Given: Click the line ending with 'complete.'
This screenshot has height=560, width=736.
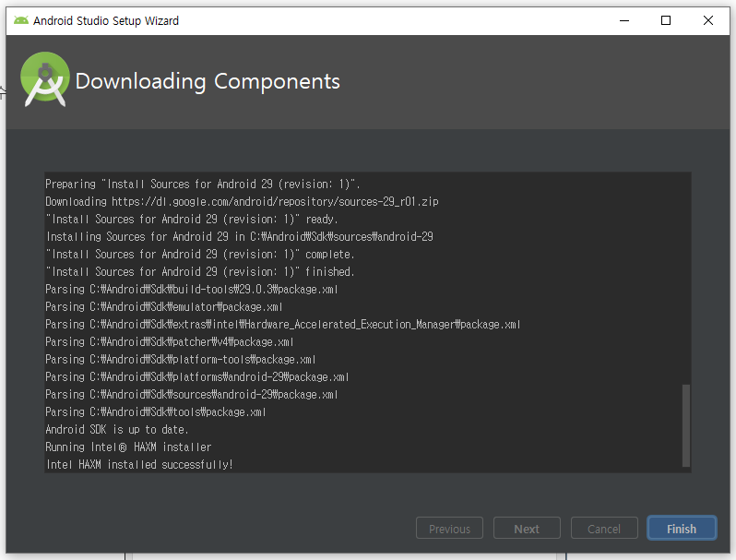Looking at the screenshot, I should point(200,254).
